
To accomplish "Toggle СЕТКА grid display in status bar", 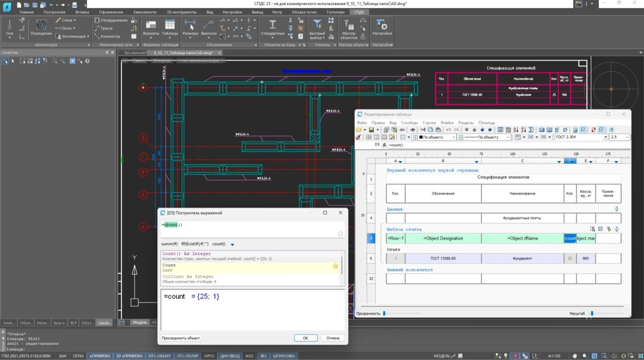I will tap(78, 356).
